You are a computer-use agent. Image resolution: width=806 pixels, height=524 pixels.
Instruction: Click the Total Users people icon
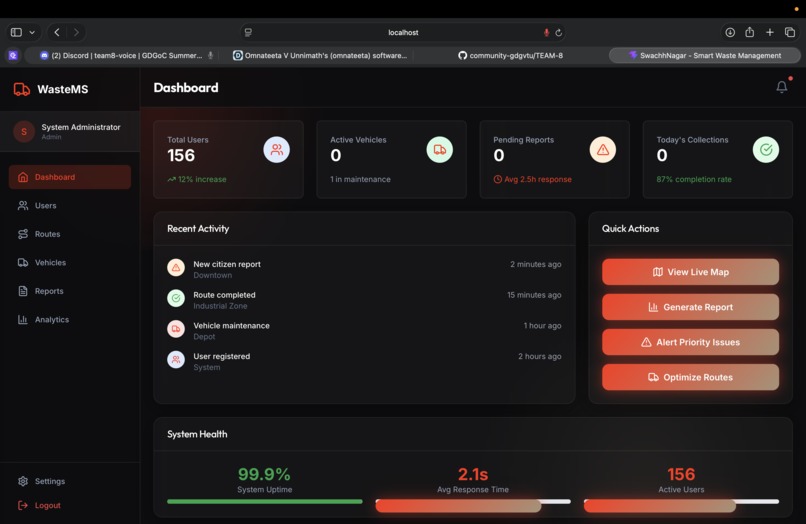(x=277, y=150)
